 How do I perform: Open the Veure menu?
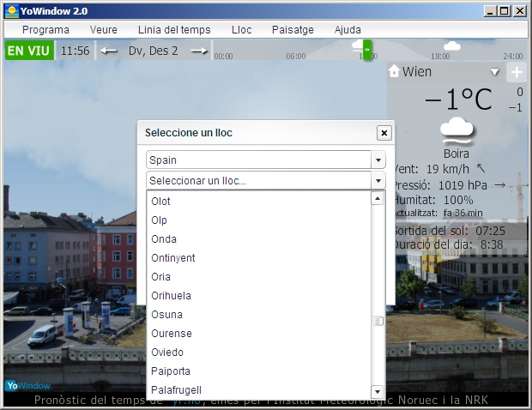click(104, 30)
